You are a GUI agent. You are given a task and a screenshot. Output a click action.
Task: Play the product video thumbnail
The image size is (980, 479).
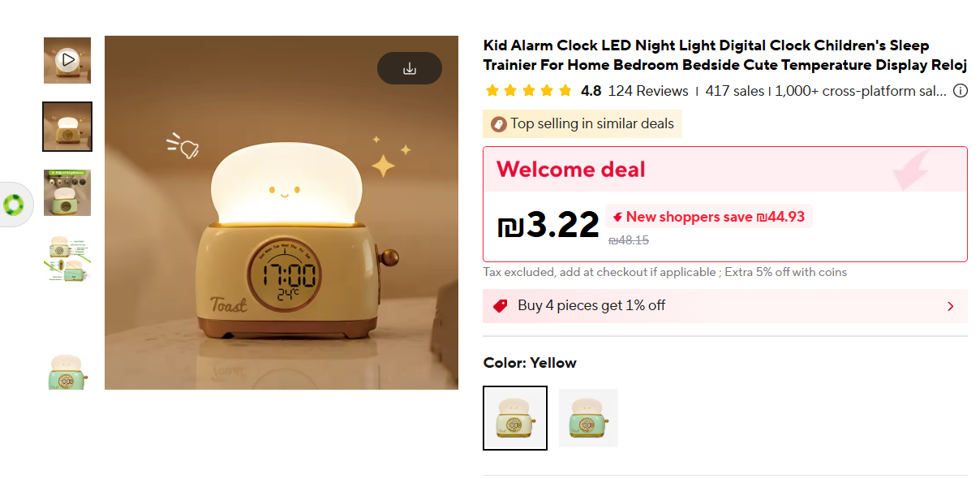tap(67, 60)
